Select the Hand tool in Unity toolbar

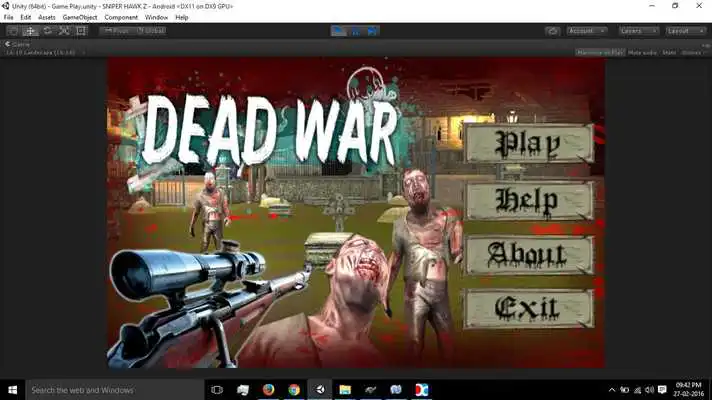coord(13,31)
